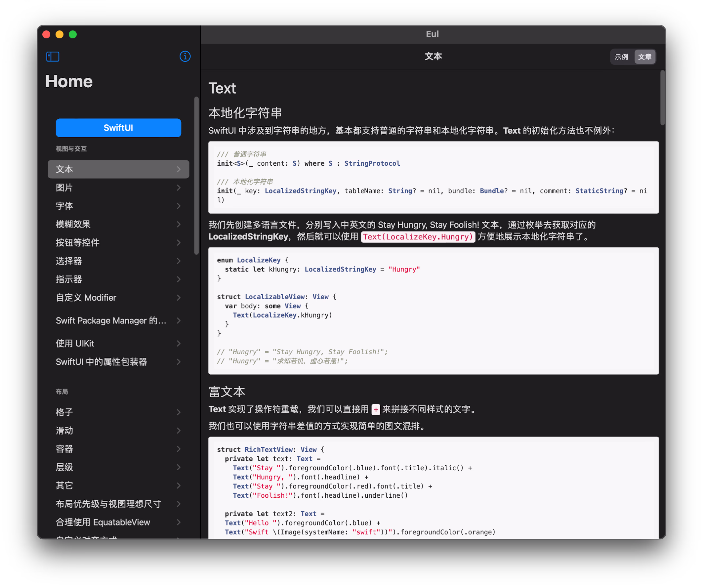Open SwiftUI 中的属性包装器 entry
The height and width of the screenshot is (588, 703).
(x=102, y=362)
